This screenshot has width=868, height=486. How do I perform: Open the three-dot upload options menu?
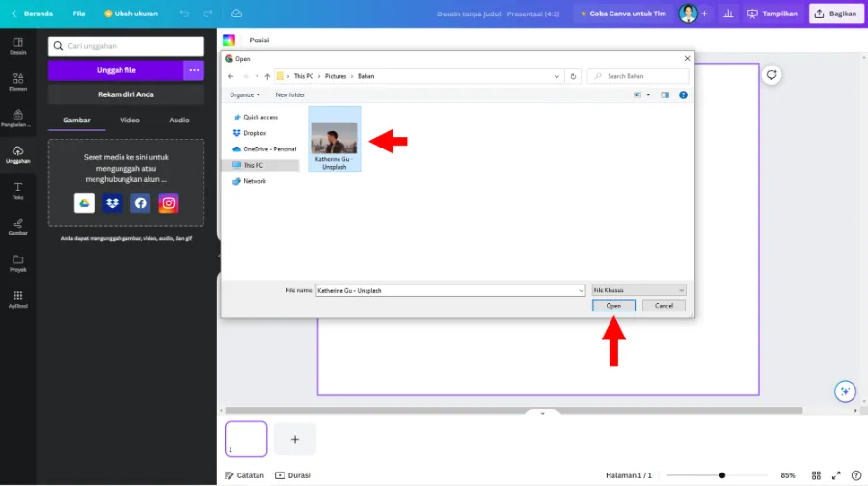pos(194,70)
